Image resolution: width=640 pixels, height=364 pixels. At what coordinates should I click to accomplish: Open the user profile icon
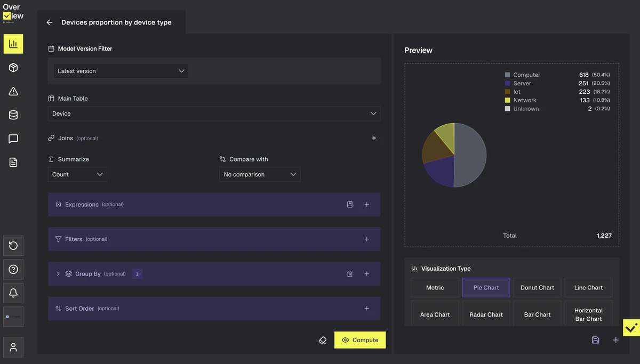coord(13,347)
